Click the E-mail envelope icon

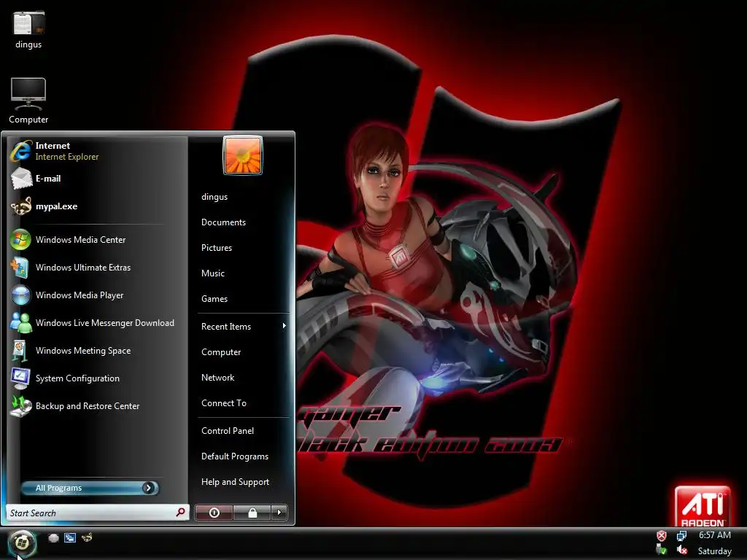21,179
